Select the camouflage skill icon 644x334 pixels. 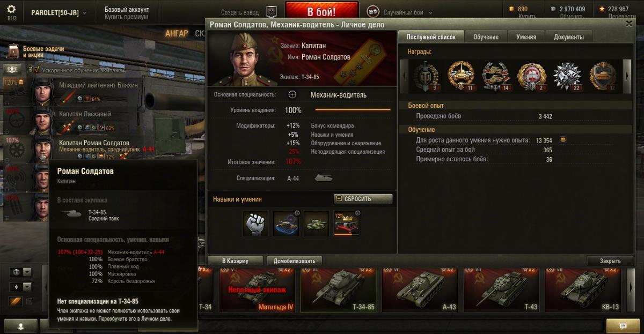(316, 224)
